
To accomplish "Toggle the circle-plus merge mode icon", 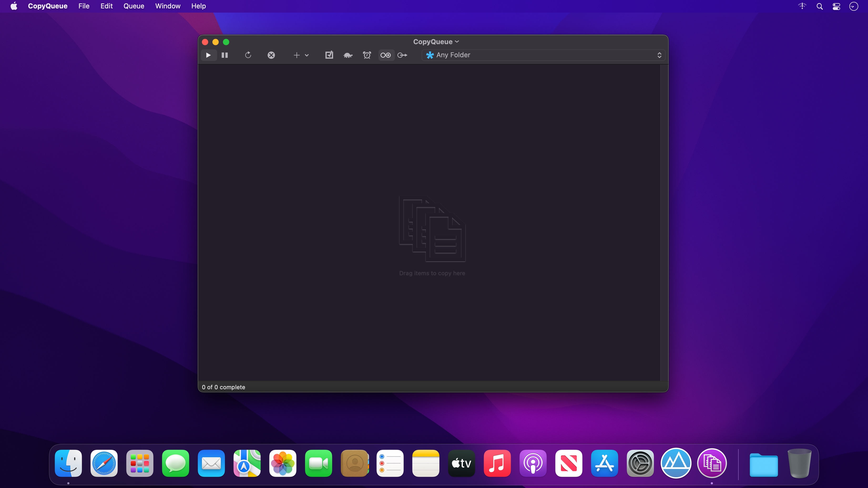I will (386, 55).
